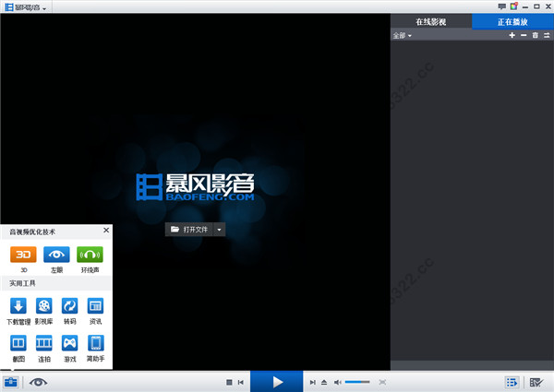Remove item with the playlist minus icon

pos(524,35)
